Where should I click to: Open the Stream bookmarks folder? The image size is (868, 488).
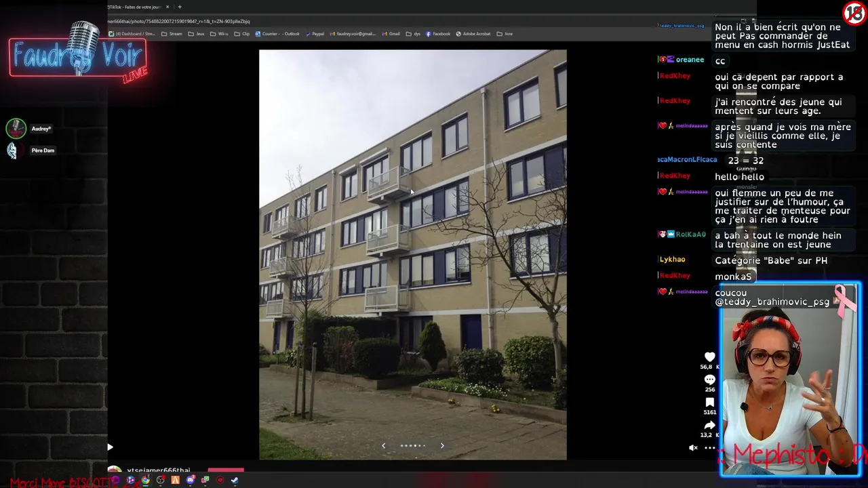pos(172,34)
